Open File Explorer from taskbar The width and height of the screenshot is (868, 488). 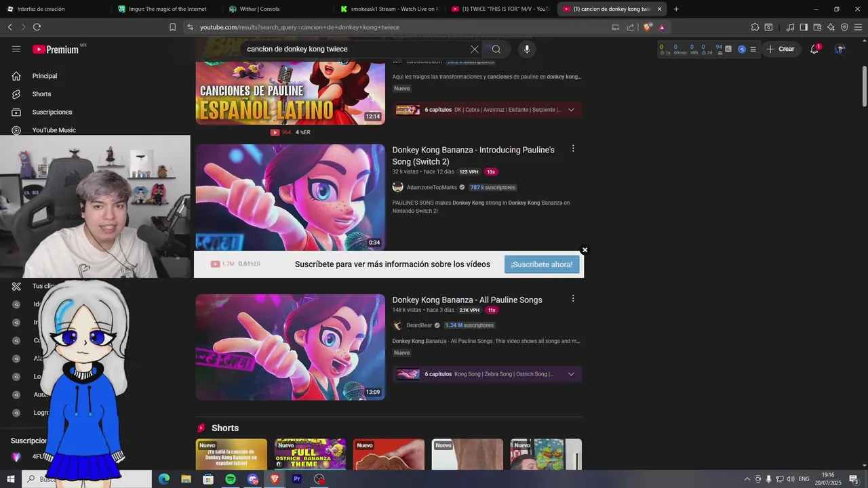pos(186,479)
